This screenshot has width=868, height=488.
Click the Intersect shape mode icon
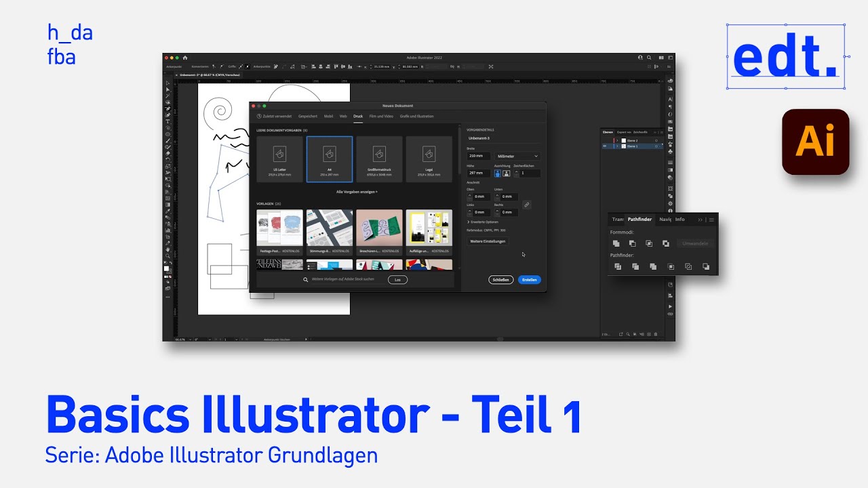(649, 243)
